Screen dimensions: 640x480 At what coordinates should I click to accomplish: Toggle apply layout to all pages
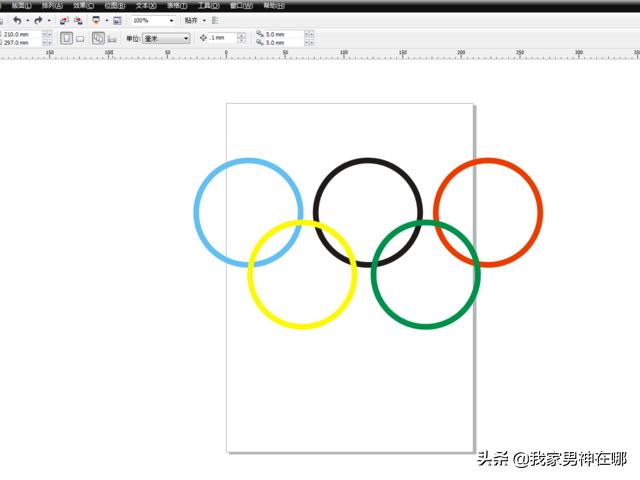[x=98, y=38]
